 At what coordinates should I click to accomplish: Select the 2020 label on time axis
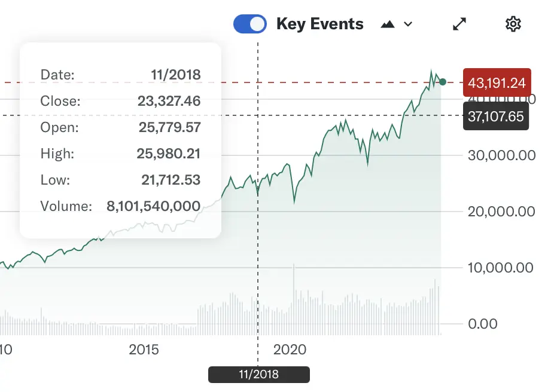(x=290, y=350)
